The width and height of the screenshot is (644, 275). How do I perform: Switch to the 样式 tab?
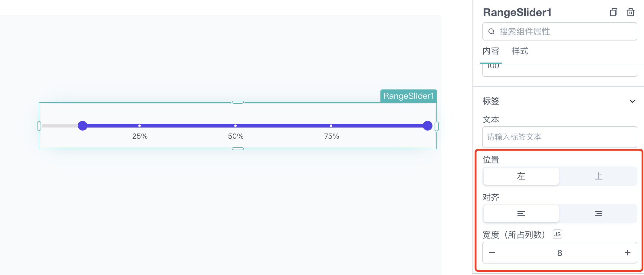[x=520, y=51]
